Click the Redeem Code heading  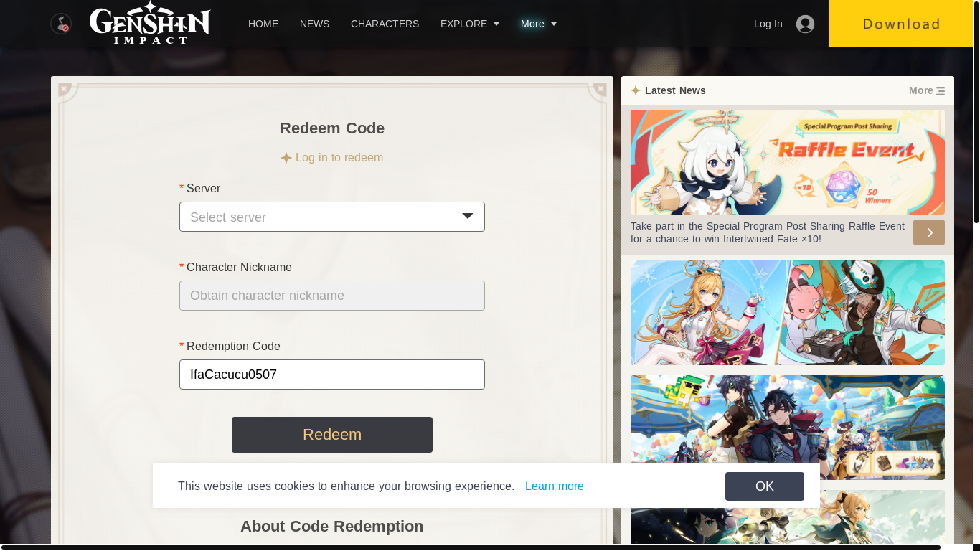(332, 128)
